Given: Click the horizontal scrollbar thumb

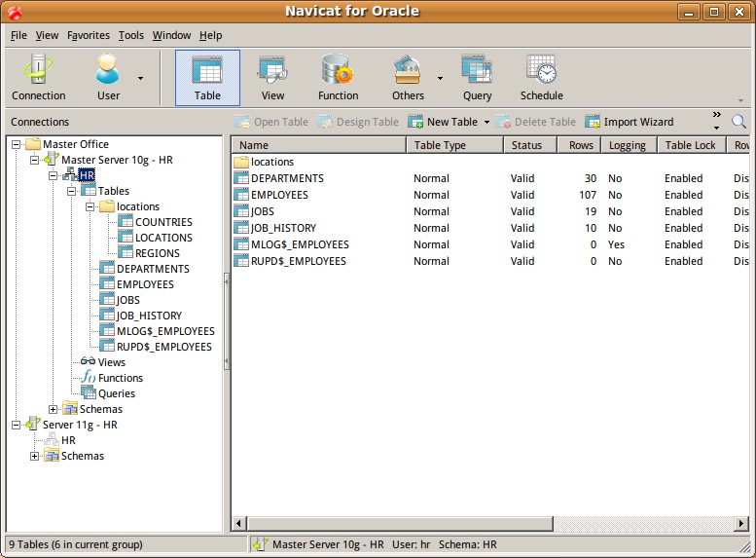Looking at the screenshot, I should 400,523.
